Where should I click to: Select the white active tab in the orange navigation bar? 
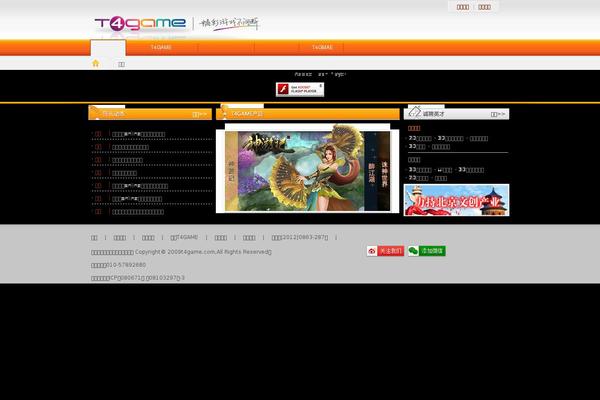coord(108,48)
